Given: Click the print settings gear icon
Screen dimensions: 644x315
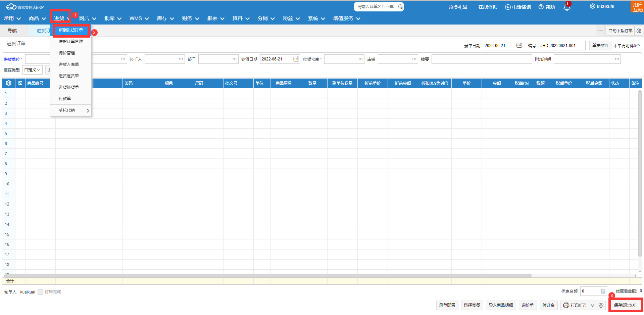Looking at the screenshot, I should tap(601, 305).
